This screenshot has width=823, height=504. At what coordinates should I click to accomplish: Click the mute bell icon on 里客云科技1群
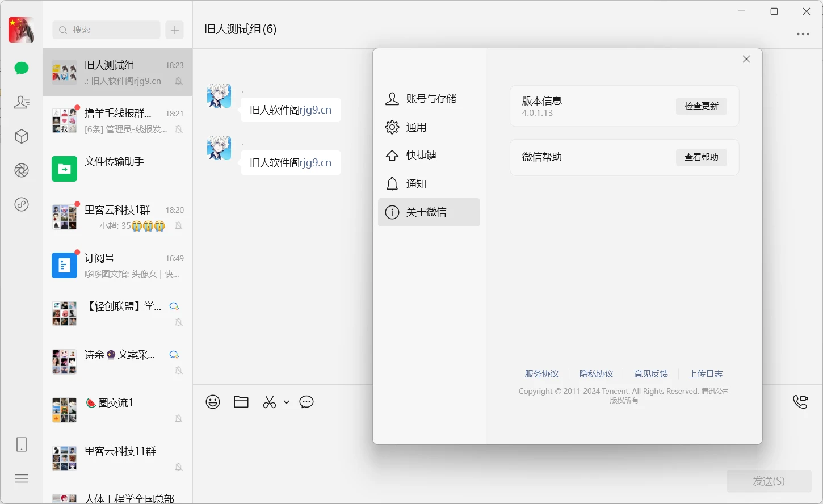(179, 226)
